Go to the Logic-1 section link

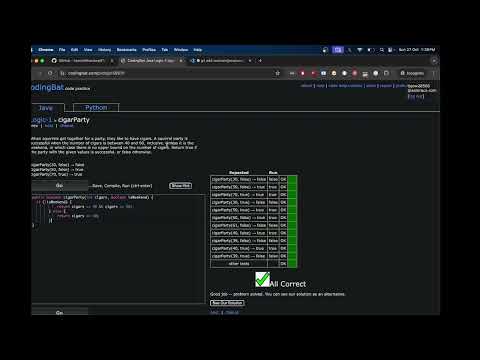tap(42, 120)
